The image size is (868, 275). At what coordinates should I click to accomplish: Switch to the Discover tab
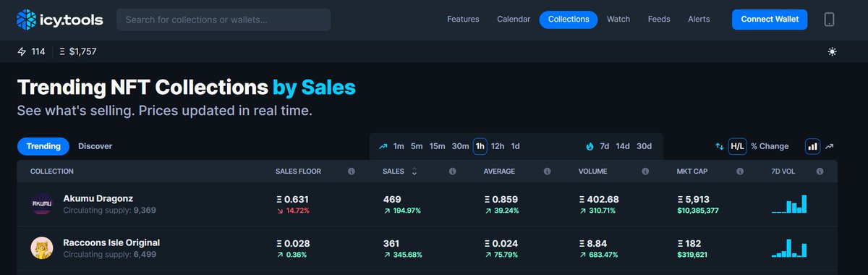[95, 146]
